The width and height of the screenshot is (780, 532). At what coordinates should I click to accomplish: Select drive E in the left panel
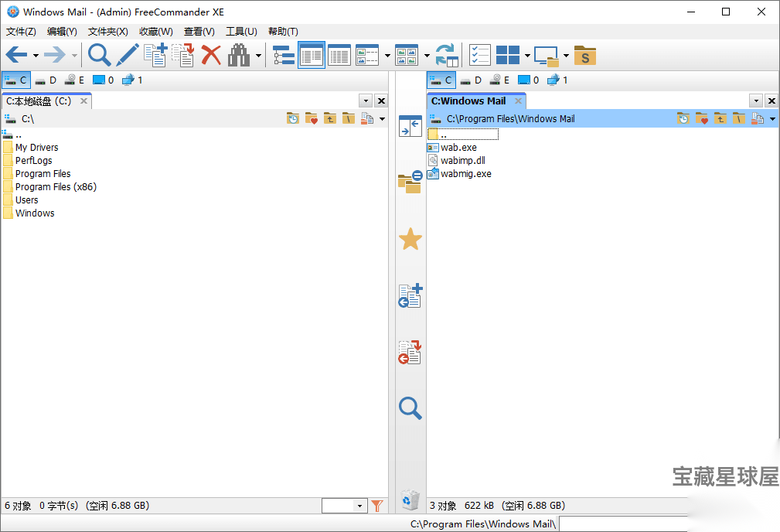75,80
